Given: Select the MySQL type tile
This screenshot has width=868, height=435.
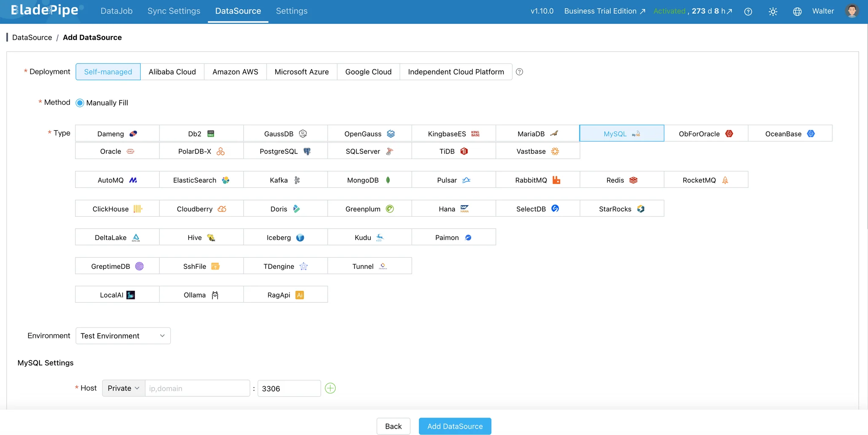Looking at the screenshot, I should [622, 134].
